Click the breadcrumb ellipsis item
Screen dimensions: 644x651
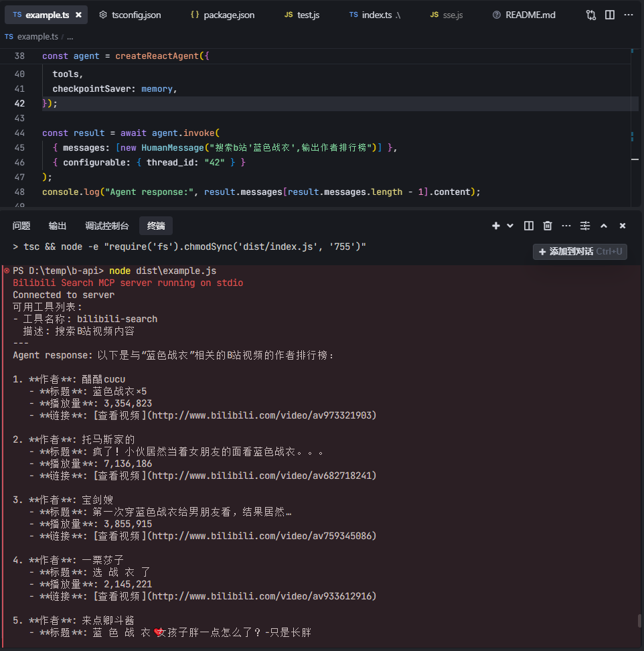[70, 37]
